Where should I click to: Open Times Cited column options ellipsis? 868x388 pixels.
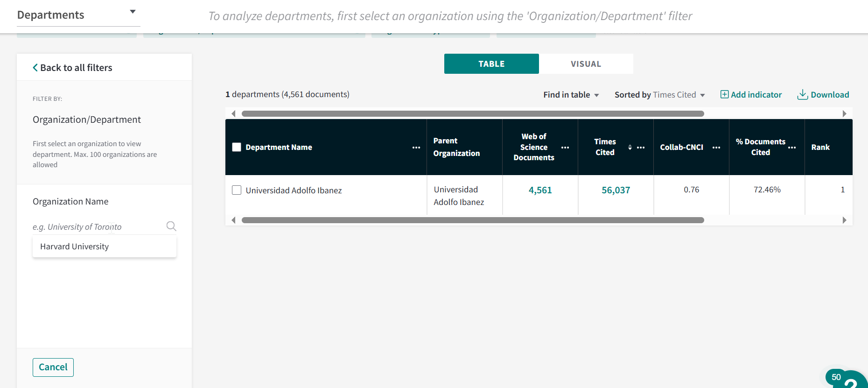point(641,147)
